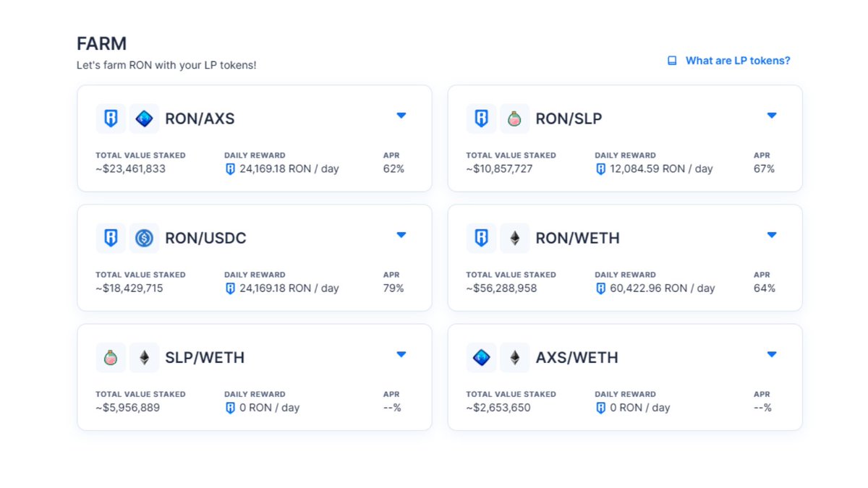Expand the RON/WETH farm card
868x488 pixels.
[772, 234]
